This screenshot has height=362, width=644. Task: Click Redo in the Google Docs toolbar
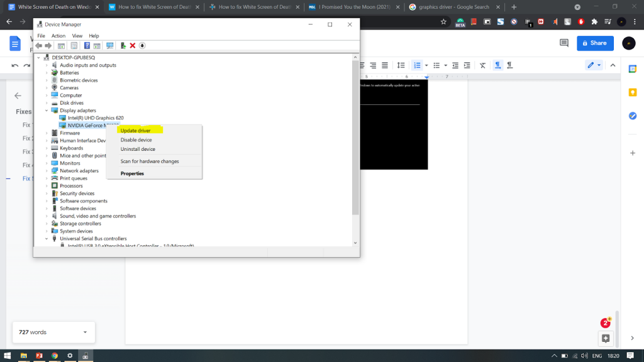pyautogui.click(x=26, y=65)
